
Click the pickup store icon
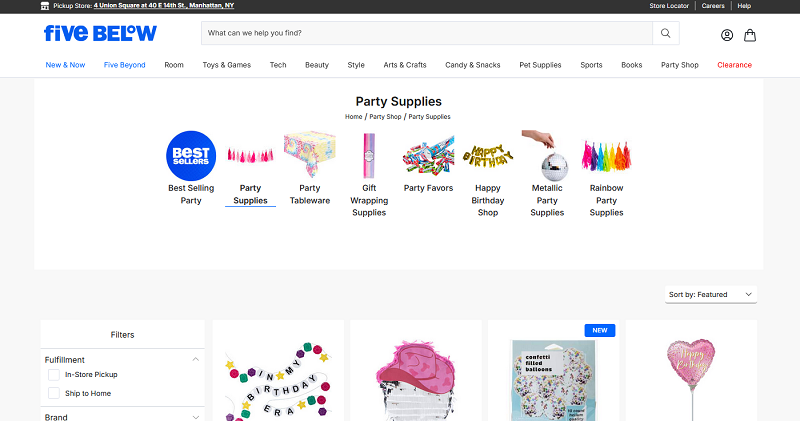pyautogui.click(x=45, y=6)
